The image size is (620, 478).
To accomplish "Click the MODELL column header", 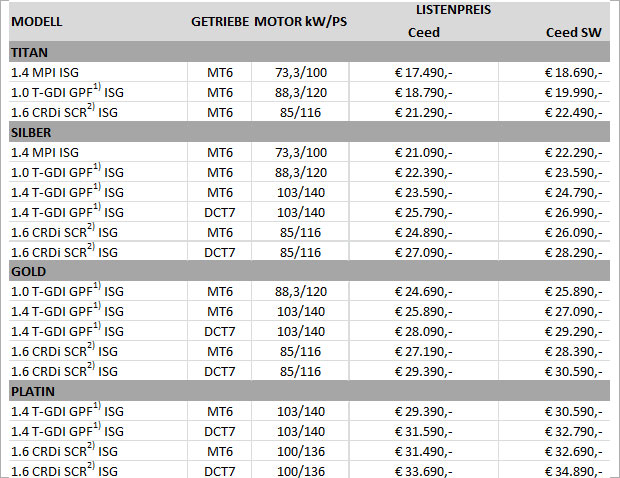I will click(36, 21).
